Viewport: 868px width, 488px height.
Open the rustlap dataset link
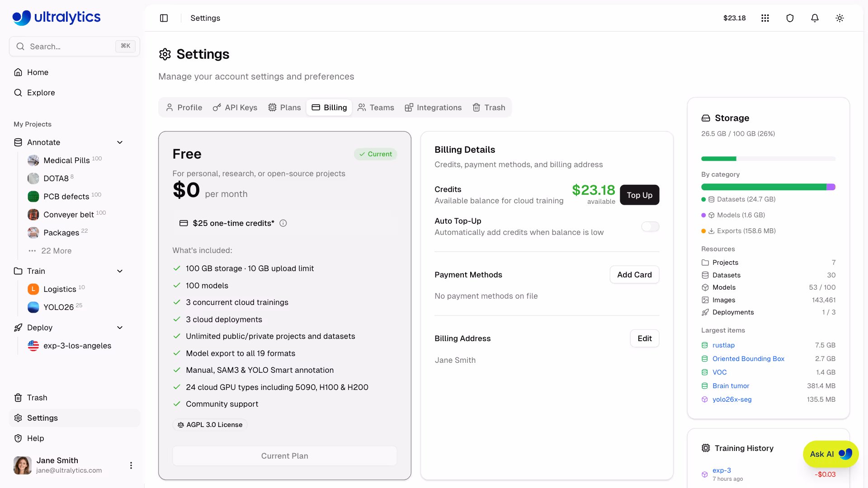pyautogui.click(x=723, y=345)
